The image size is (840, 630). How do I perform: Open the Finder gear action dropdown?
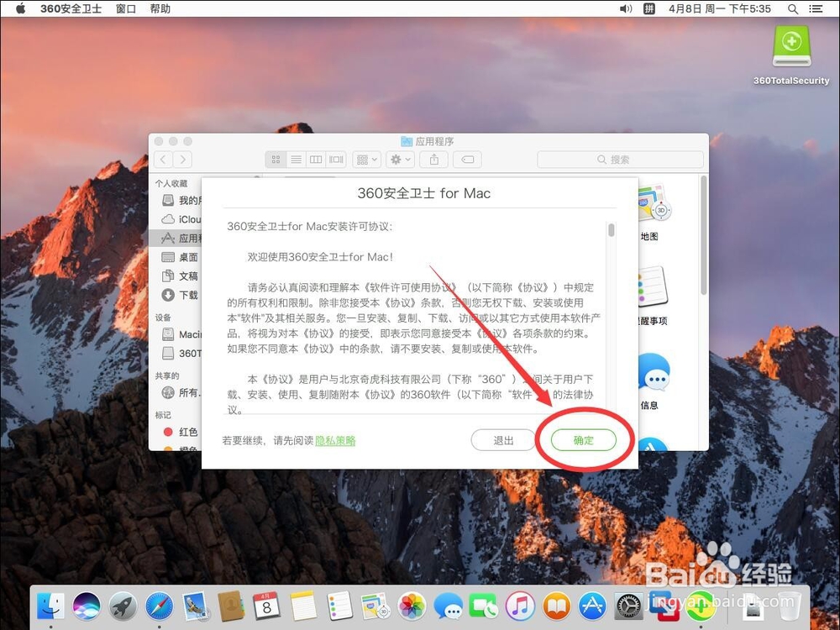(400, 159)
